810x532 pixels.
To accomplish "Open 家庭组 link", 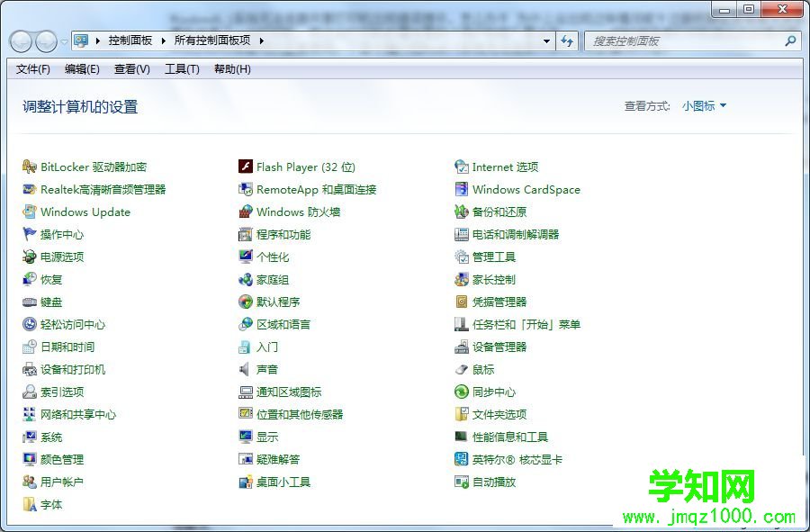I will [273, 279].
